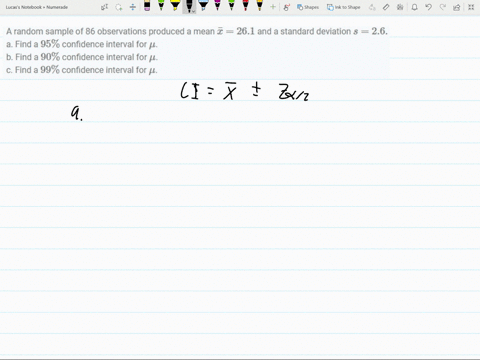480x360 pixels.
Task: Open the Math assistant icon
Action: click(x=400, y=7)
